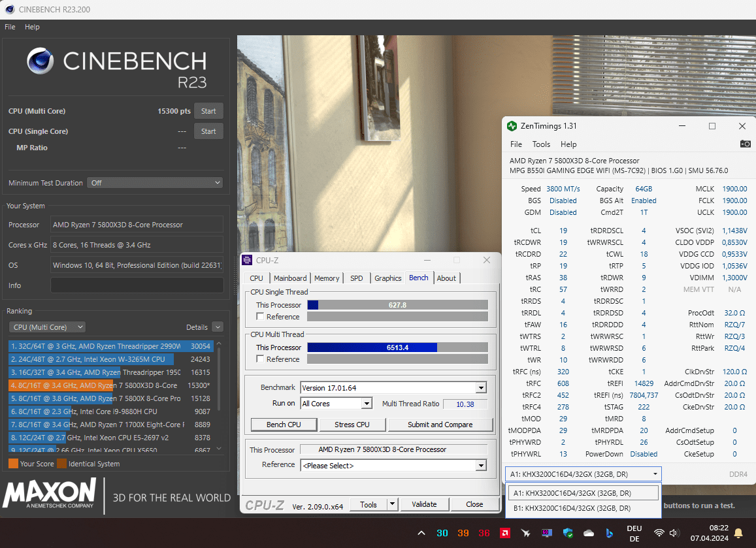The image size is (756, 548).
Task: Open ZenTimings Help menu
Action: pos(568,144)
